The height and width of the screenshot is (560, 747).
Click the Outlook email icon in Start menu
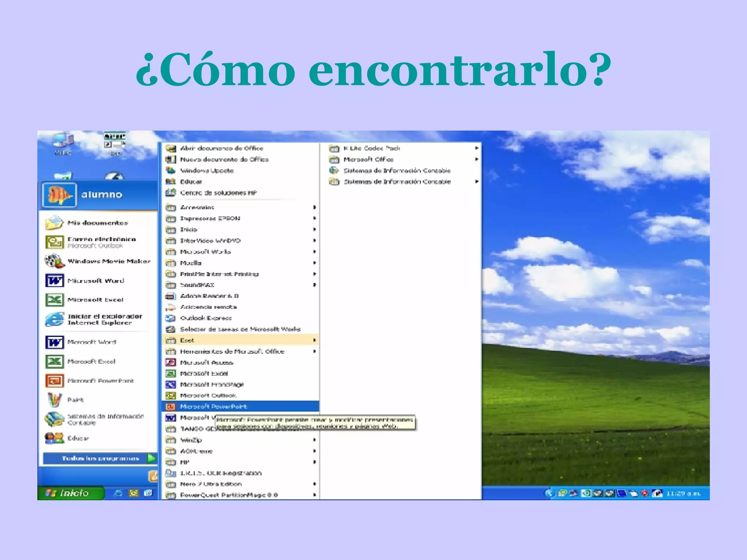[55, 242]
